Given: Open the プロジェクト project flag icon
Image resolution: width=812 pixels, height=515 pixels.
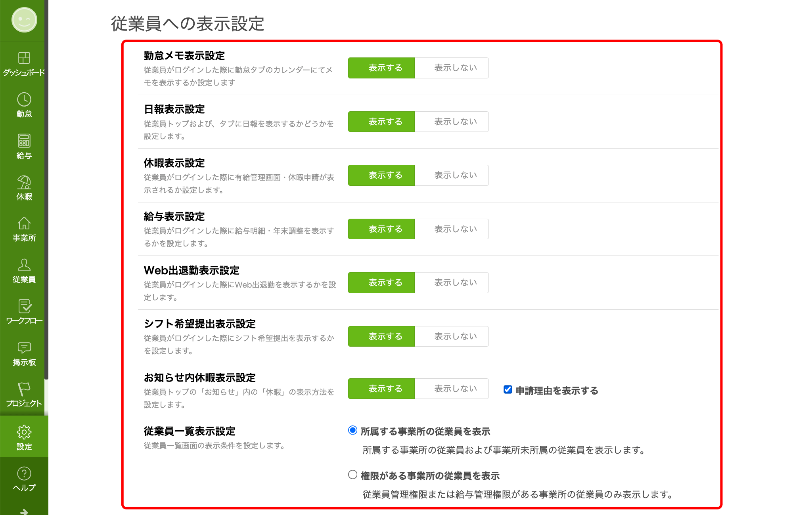Looking at the screenshot, I should pyautogui.click(x=24, y=389).
